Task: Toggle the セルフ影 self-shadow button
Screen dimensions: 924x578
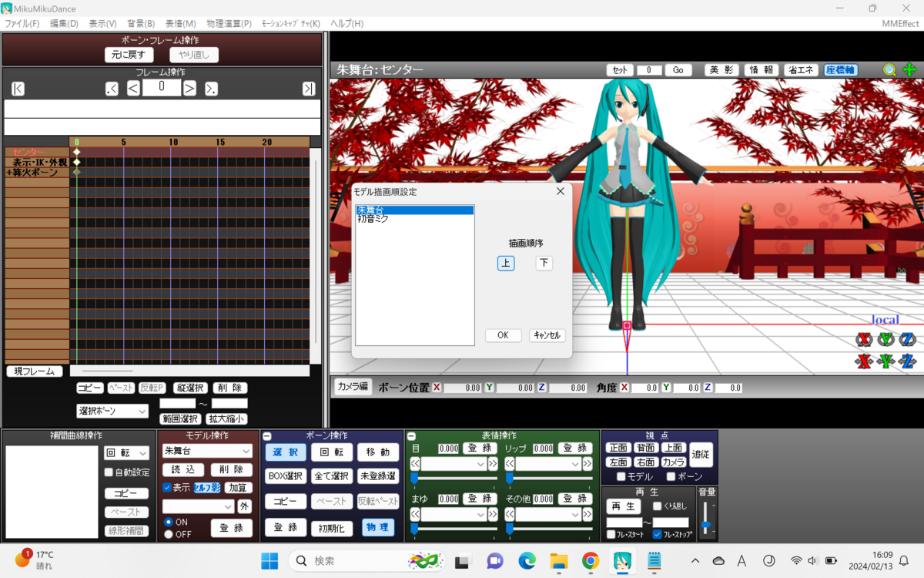Action: click(207, 487)
